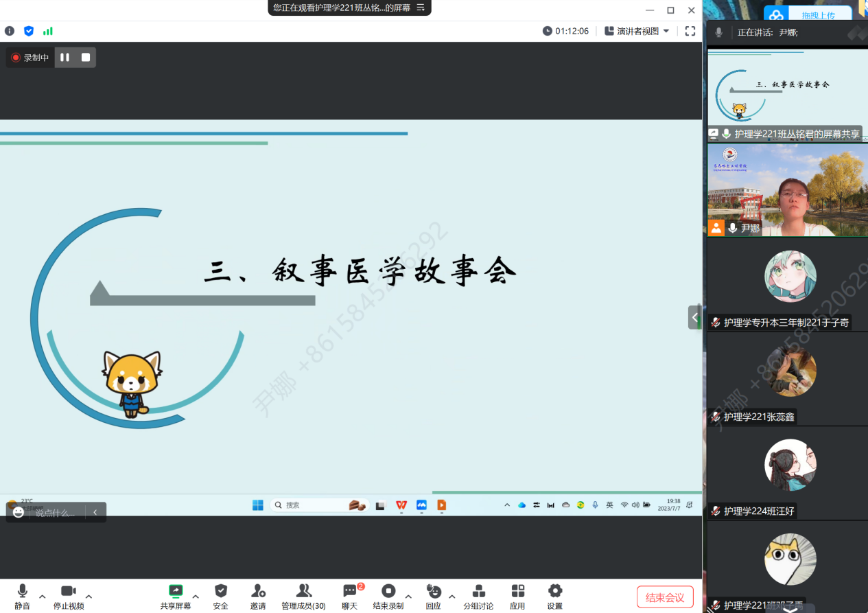Open the Settings gear icon

coord(554,592)
